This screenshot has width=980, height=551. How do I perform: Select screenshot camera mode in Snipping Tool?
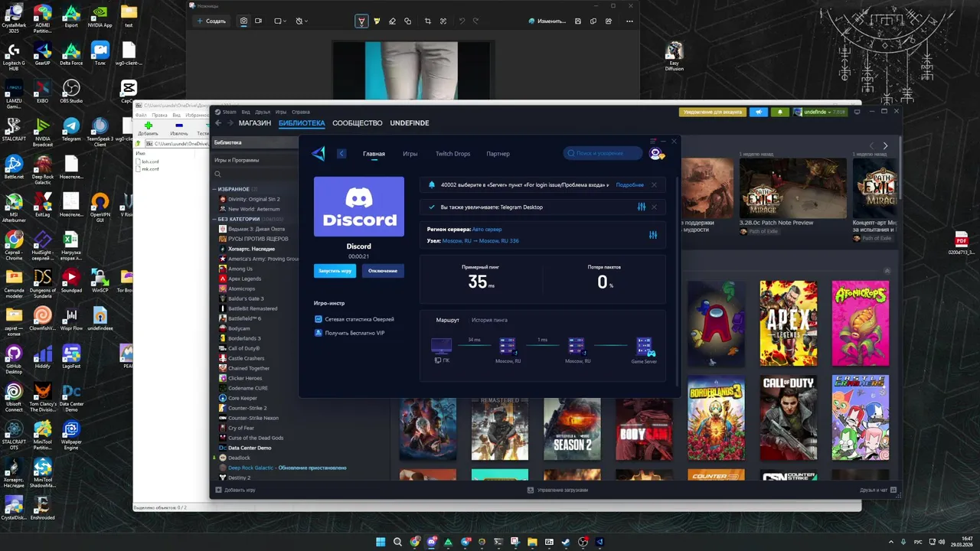coord(244,21)
